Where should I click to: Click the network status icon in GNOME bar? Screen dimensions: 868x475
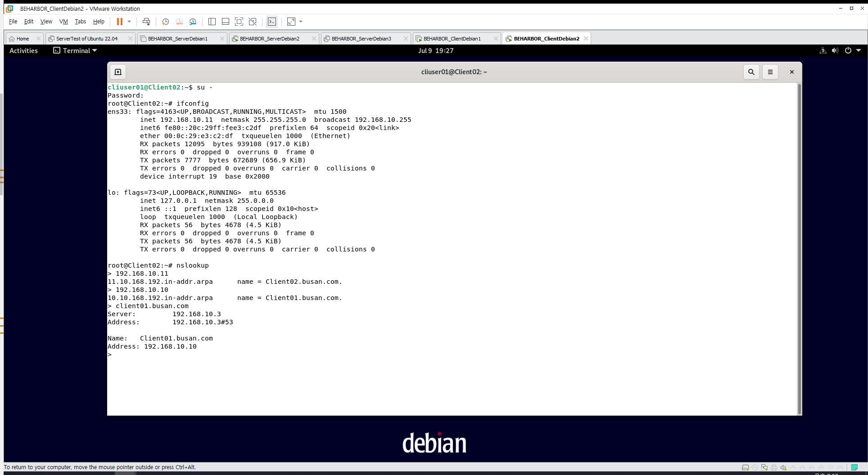tap(823, 51)
